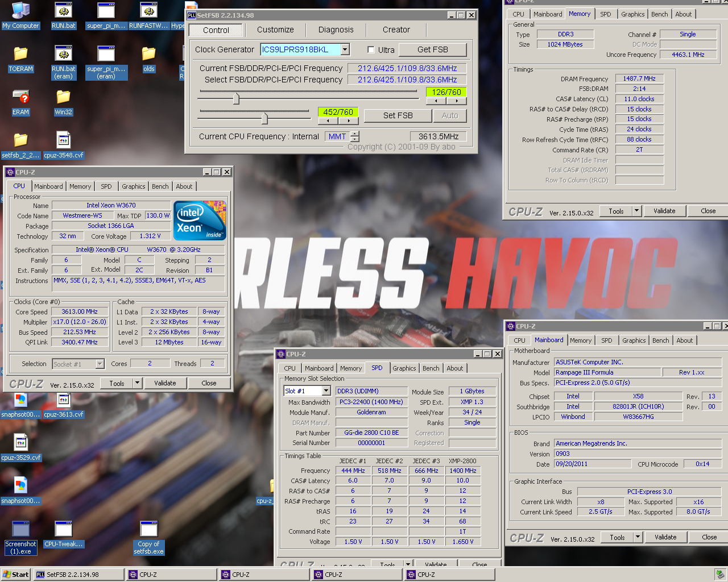The width and height of the screenshot is (728, 582).
Task: Select the CPU-Tweak... desktop icon
Action: [63, 534]
